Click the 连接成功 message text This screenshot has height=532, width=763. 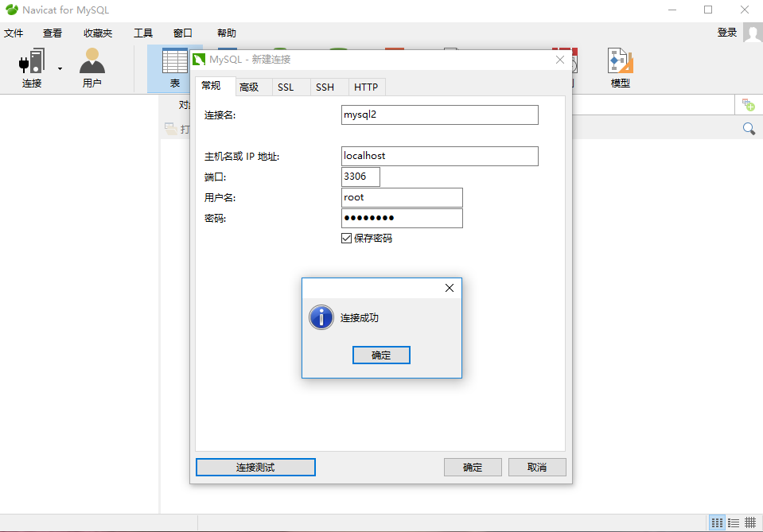point(359,318)
